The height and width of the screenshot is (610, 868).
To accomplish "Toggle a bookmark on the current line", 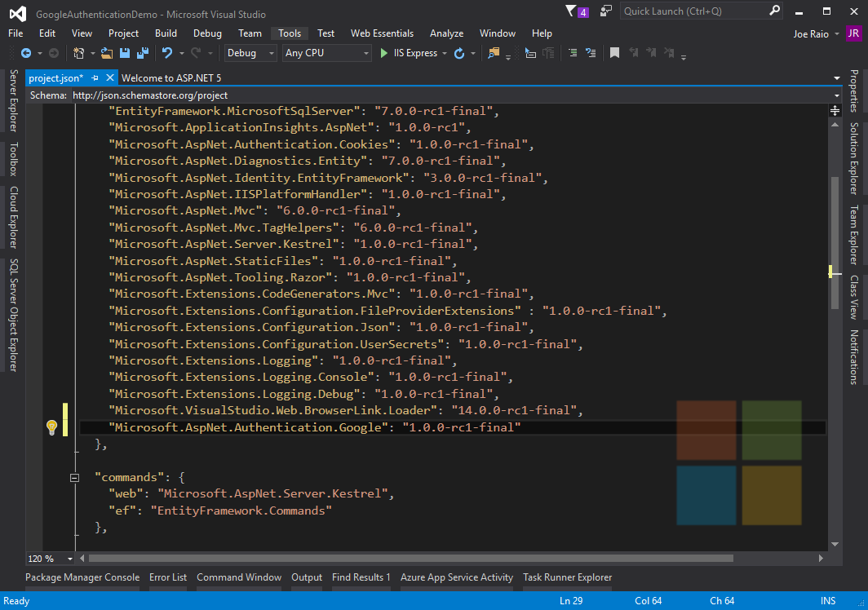I will [614, 53].
